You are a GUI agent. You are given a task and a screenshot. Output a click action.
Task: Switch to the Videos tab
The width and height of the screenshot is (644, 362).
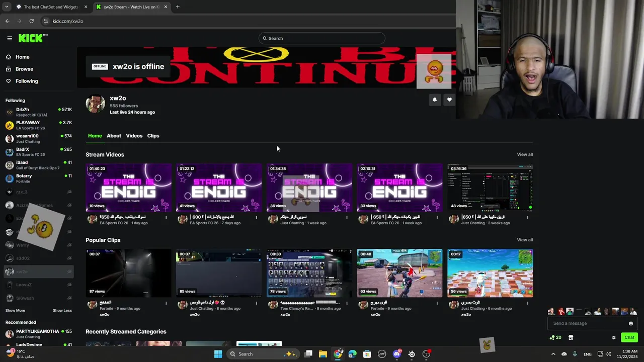pos(134,136)
